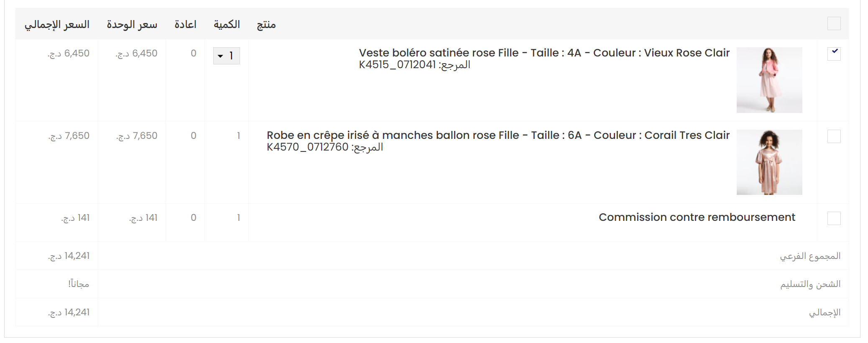Click the reference code K4570_0712760
868x343 pixels.
point(307,147)
